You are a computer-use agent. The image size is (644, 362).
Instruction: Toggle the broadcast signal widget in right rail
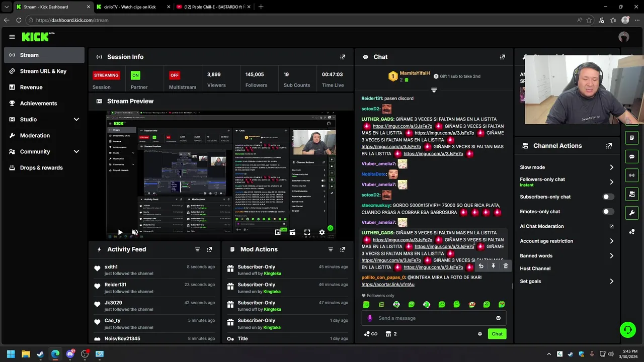pos(632,175)
